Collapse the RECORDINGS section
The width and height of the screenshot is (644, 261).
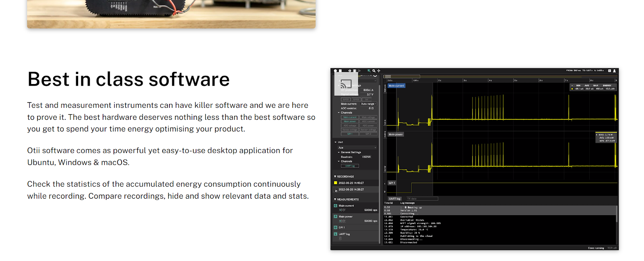tap(335, 177)
